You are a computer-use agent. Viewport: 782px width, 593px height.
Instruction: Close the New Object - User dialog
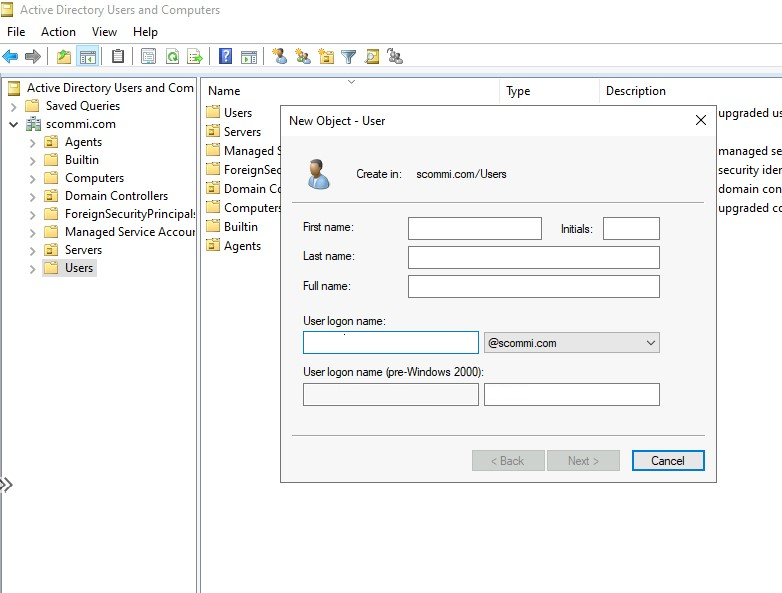[x=700, y=120]
